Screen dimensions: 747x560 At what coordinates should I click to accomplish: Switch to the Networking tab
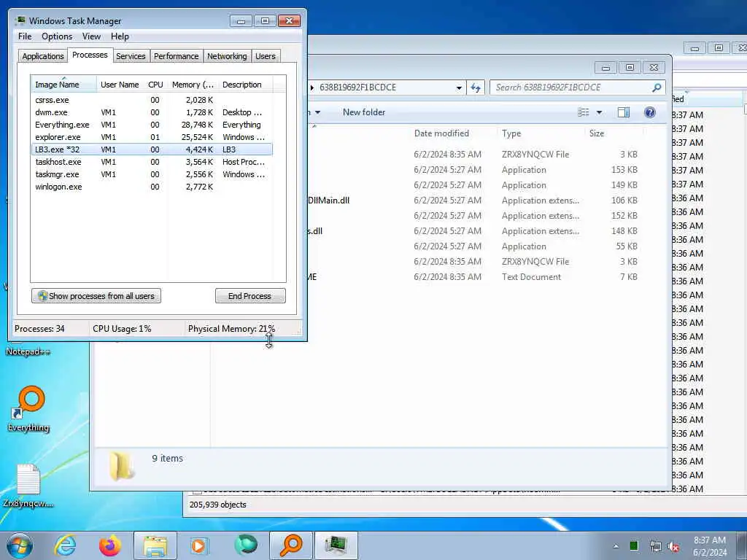point(227,56)
